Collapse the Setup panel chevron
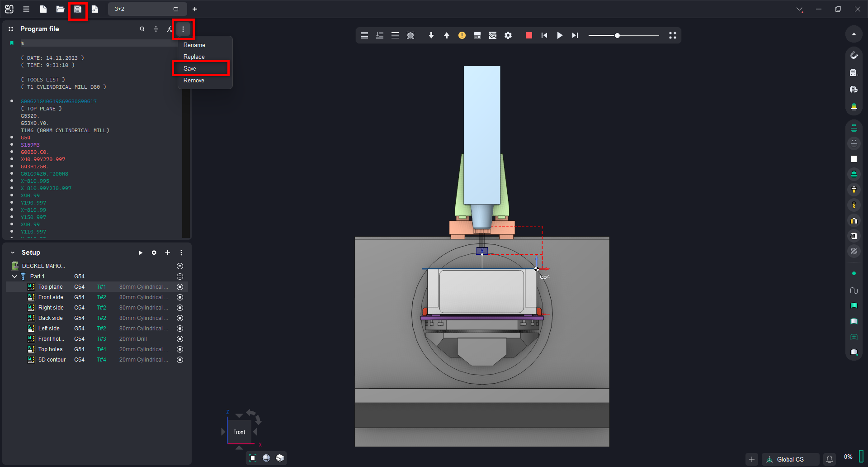The image size is (868, 467). [13, 253]
